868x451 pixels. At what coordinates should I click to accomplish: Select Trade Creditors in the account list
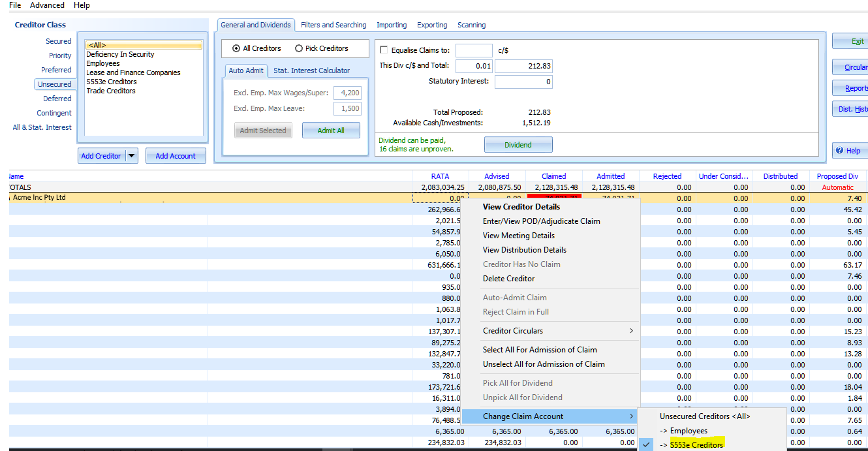(111, 91)
